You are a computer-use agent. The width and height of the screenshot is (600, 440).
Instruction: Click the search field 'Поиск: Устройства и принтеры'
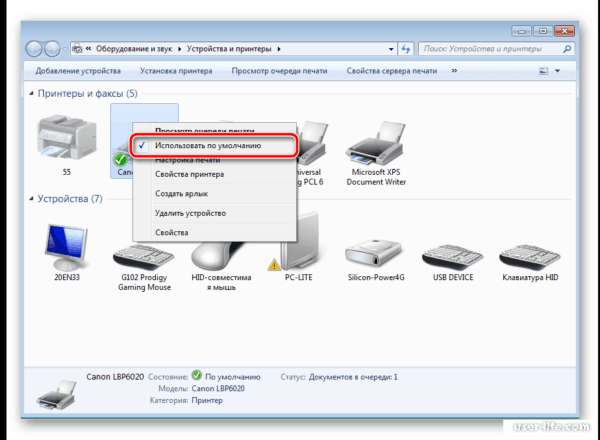point(480,47)
